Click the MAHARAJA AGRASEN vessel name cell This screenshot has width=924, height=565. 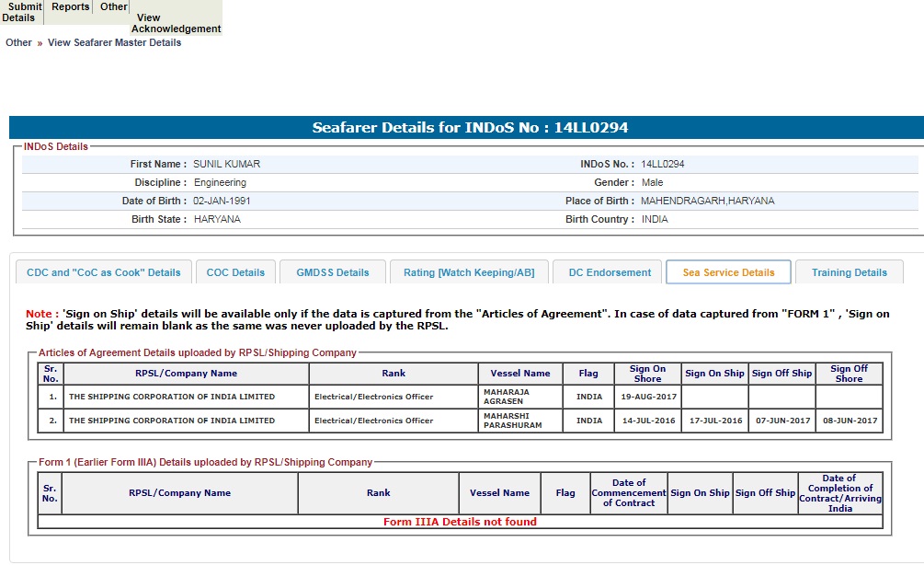(x=508, y=397)
